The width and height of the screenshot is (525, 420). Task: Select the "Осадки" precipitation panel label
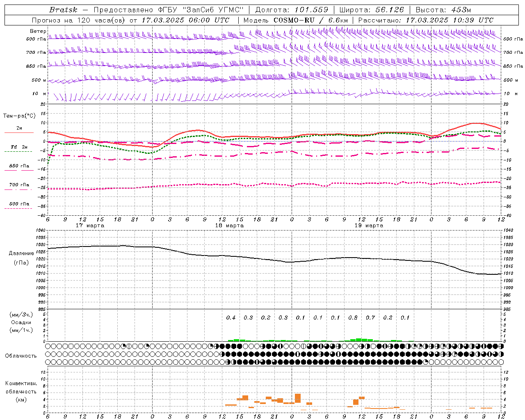pos(21,322)
